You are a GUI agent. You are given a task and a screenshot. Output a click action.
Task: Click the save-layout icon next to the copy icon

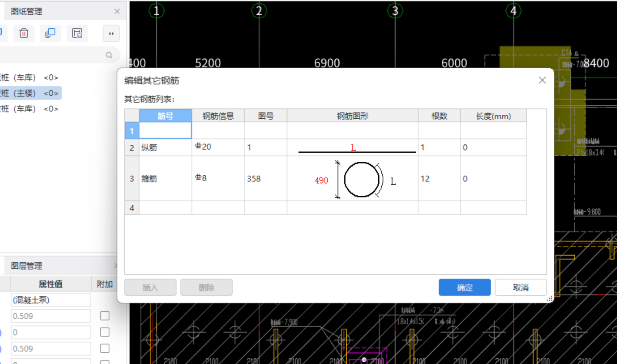click(77, 33)
